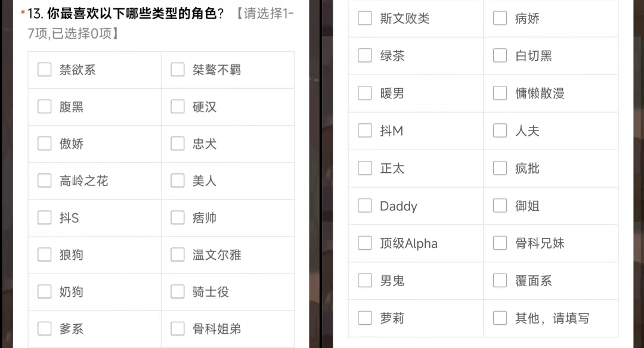644x348 pixels.
Task: Check the 慵懒散漫 checkbox
Action: (500, 93)
